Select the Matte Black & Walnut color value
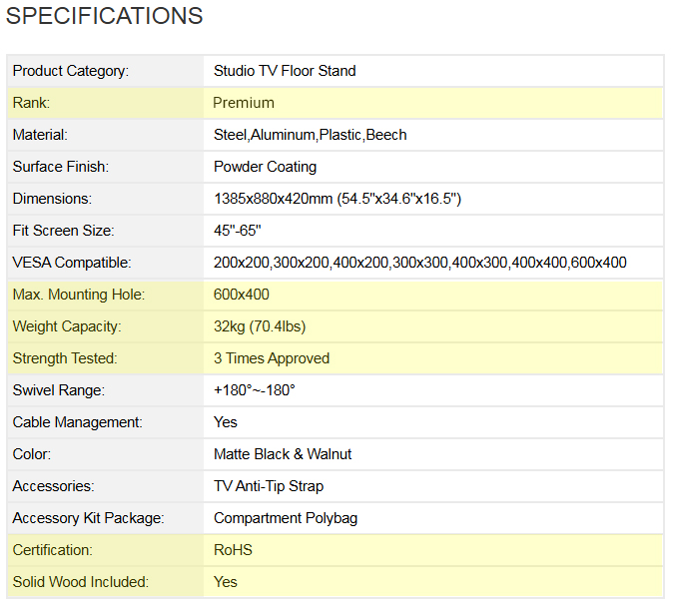 [283, 454]
